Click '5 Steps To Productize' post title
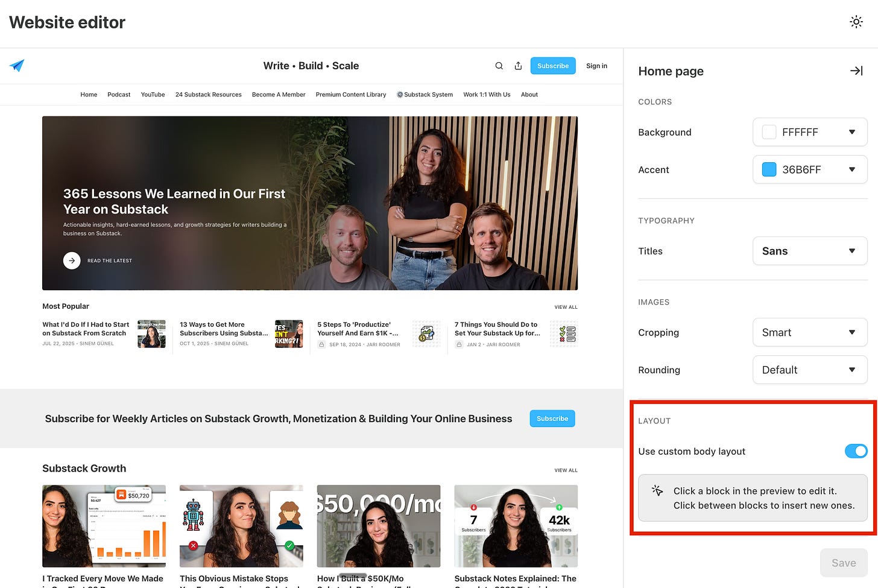 click(358, 329)
